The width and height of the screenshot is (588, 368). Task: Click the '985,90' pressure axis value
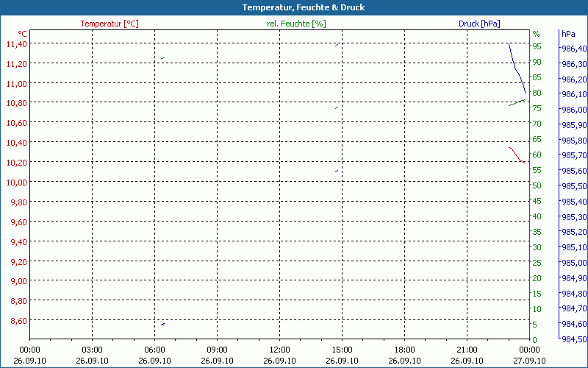574,125
